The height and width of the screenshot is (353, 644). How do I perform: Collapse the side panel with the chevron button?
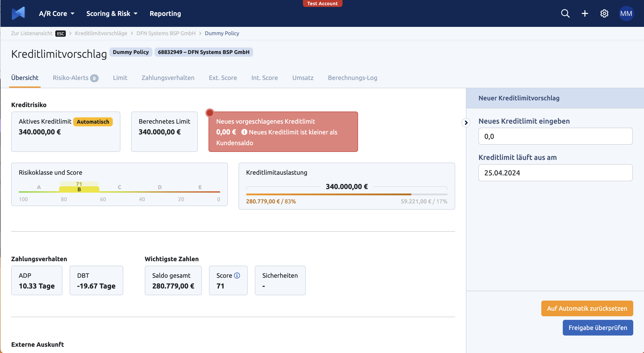pos(466,123)
